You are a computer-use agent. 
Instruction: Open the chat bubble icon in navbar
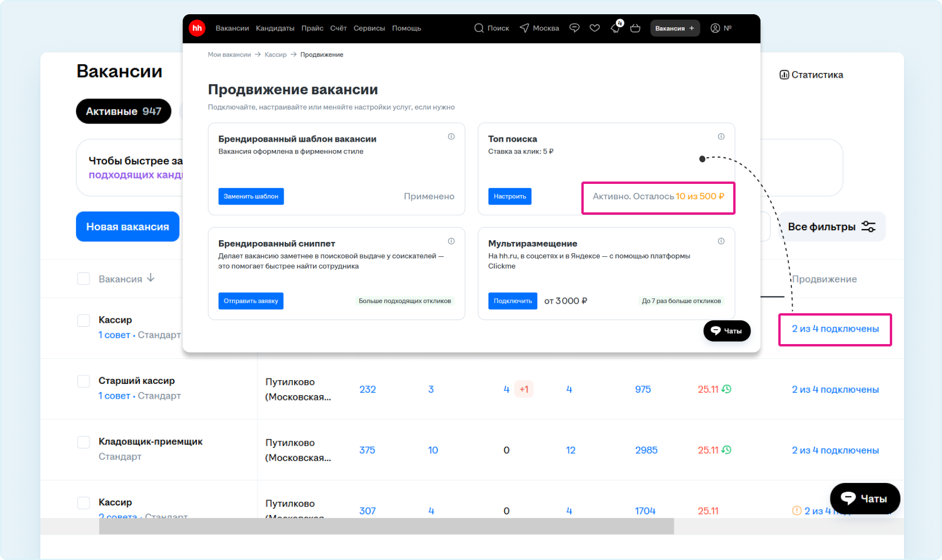574,28
